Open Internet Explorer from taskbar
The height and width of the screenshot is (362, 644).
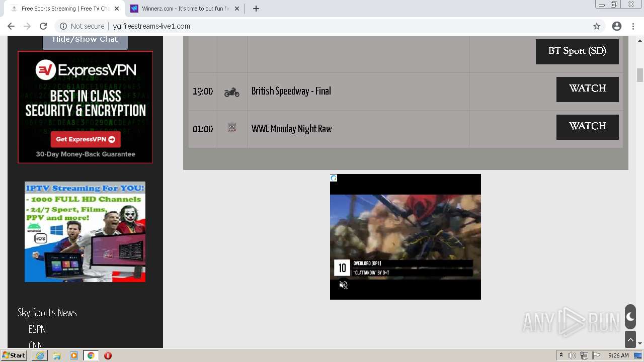[40, 355]
